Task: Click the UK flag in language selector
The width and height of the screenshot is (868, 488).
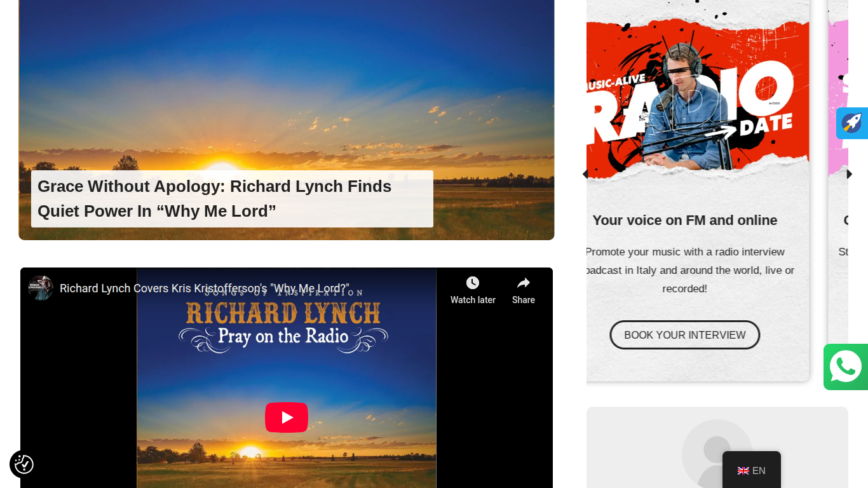Action: pyautogui.click(x=743, y=471)
